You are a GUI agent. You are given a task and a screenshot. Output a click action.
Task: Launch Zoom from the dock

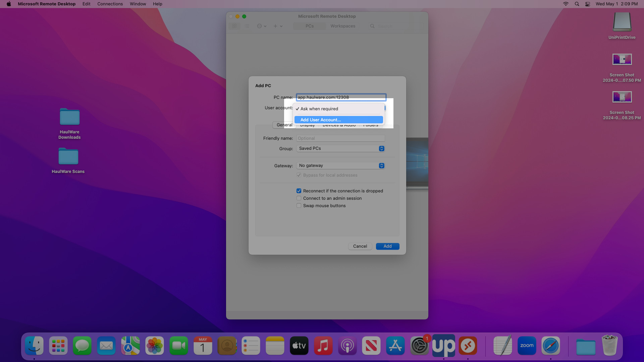click(x=527, y=346)
